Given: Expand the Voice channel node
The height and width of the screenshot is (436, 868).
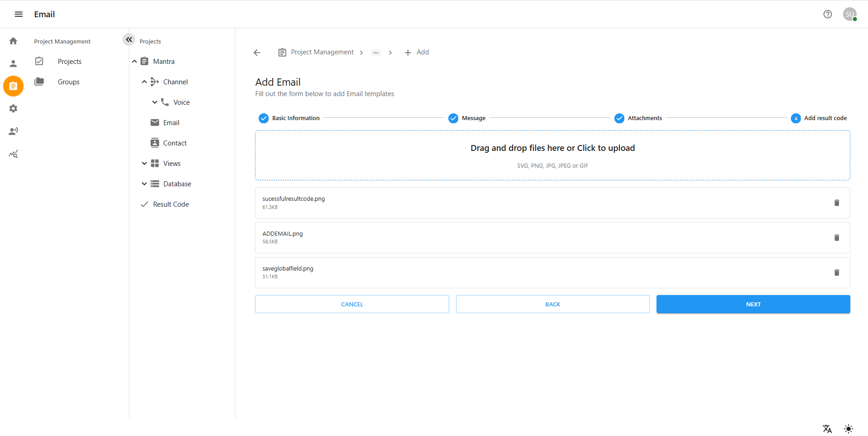Looking at the screenshot, I should click(155, 102).
